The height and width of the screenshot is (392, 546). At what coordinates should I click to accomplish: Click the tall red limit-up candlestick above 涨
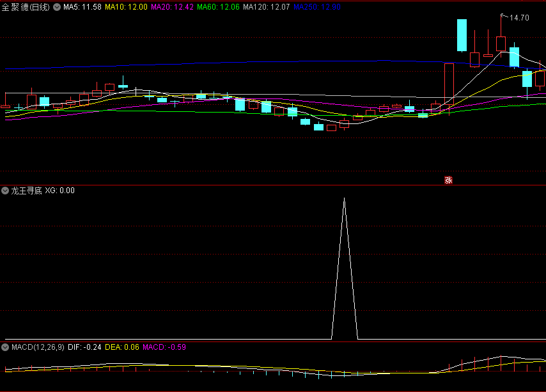click(449, 84)
